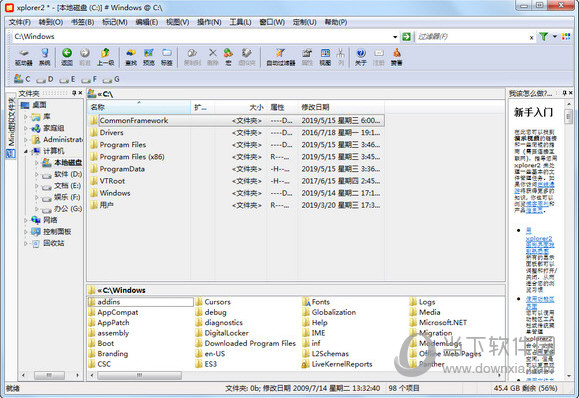Click the 视图 view mode icon
579x398 pixels.
(x=325, y=56)
